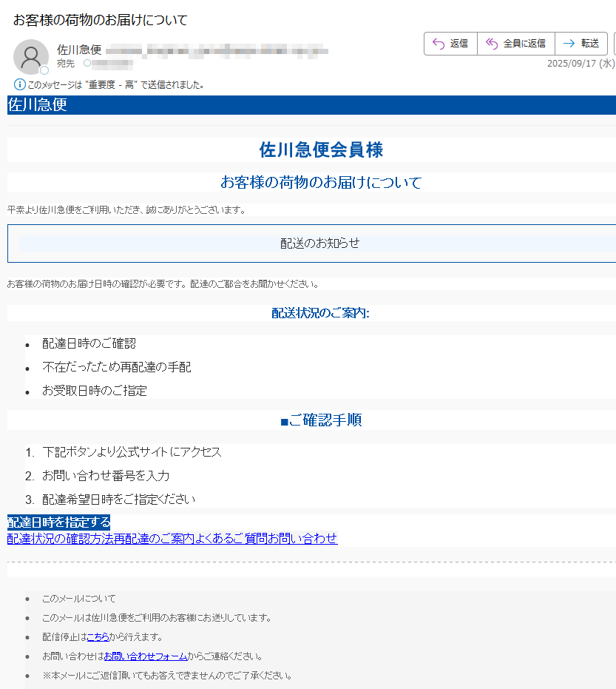Click step 3 配達希望日時をご指定ください
Image resolution: width=616 pixels, height=689 pixels.
click(x=118, y=499)
